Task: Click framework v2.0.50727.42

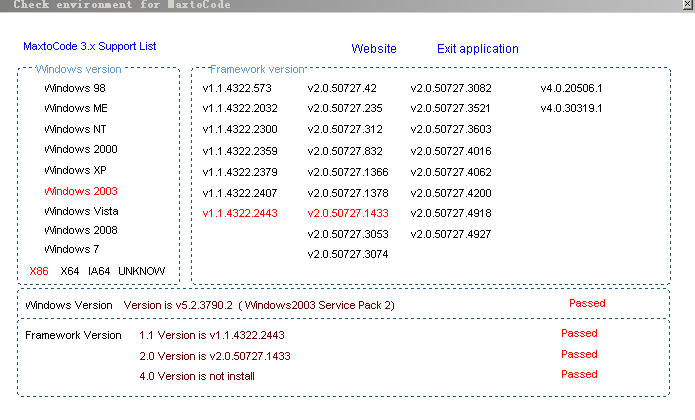Action: point(342,88)
